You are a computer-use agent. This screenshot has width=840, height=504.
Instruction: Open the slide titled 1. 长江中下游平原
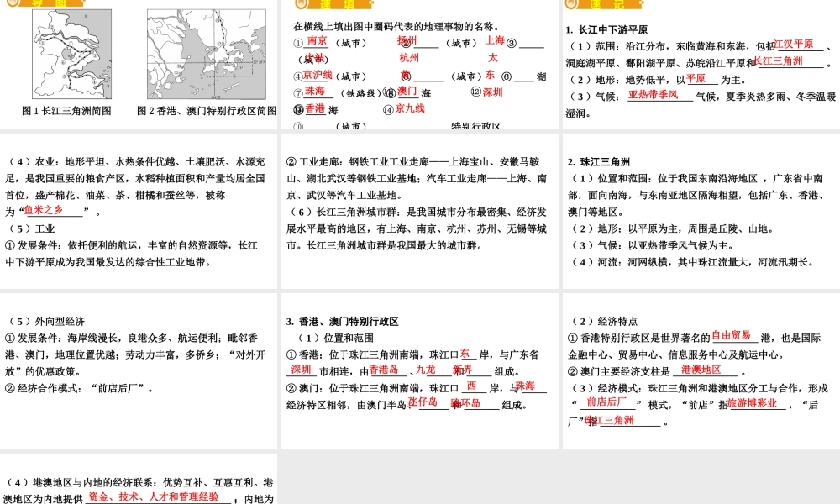tap(701, 64)
